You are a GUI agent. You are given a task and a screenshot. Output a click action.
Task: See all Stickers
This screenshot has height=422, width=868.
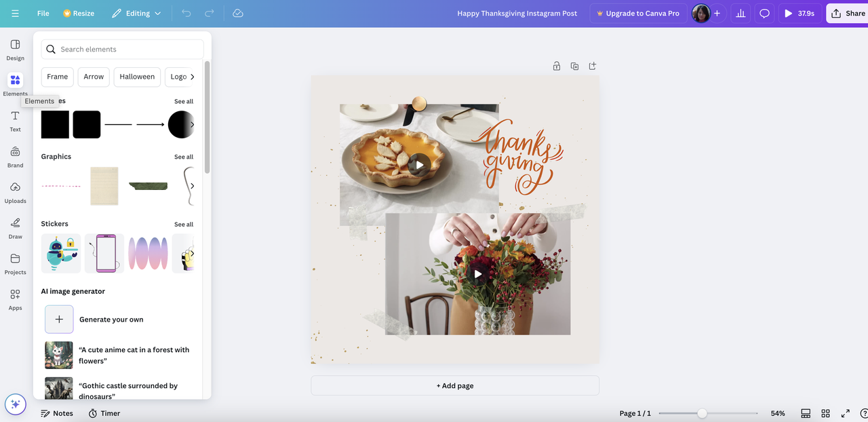[184, 225]
